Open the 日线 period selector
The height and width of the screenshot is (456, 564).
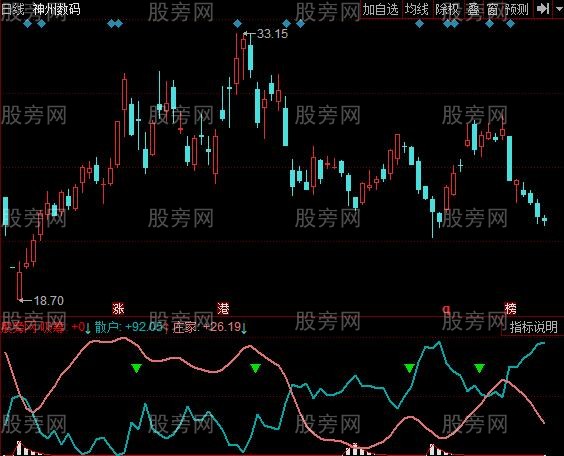point(12,9)
